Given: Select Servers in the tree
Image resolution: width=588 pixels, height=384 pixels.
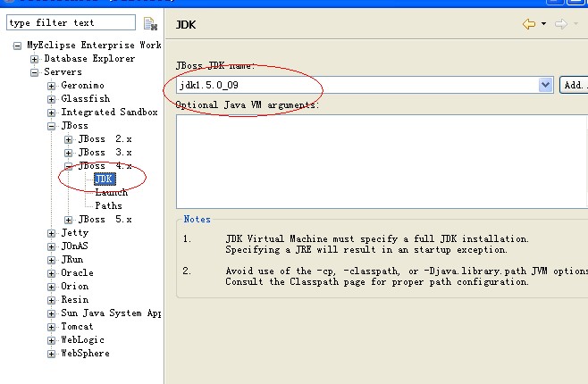Looking at the screenshot, I should [x=63, y=72].
